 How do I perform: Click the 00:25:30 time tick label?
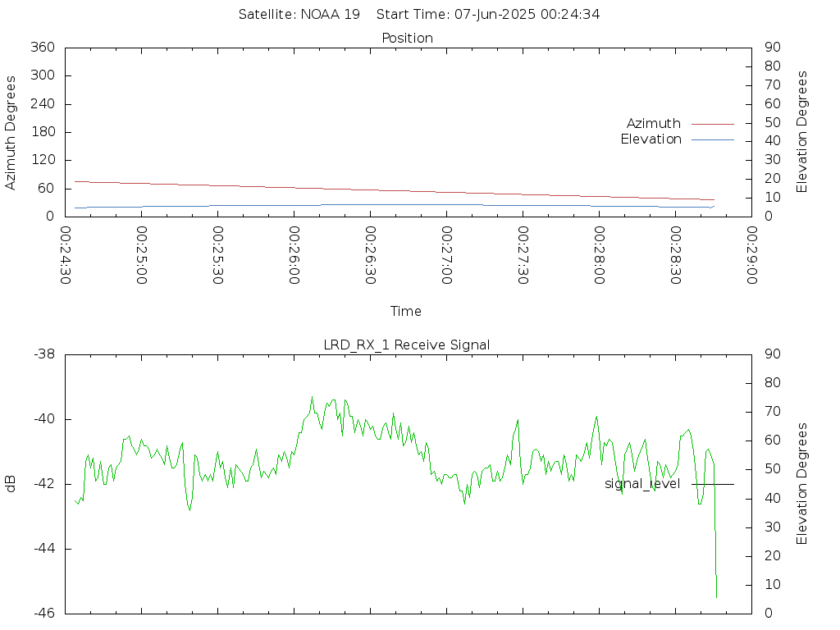point(217,255)
